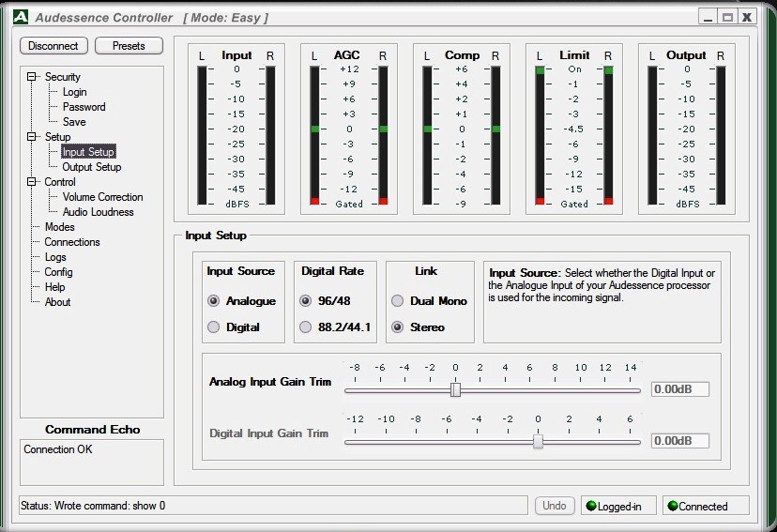Go to the Connections page
777x532 pixels.
click(x=72, y=242)
